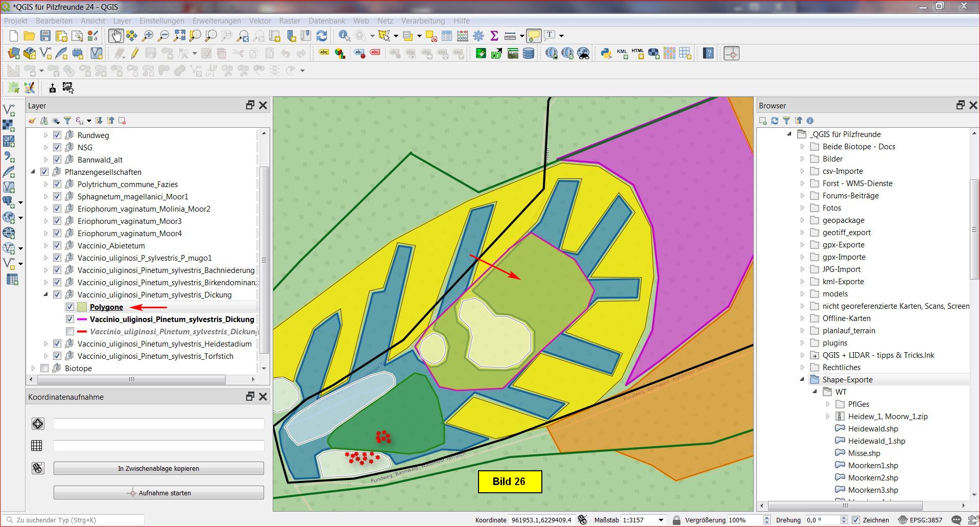Select the Pan Map hand tool

[116, 36]
